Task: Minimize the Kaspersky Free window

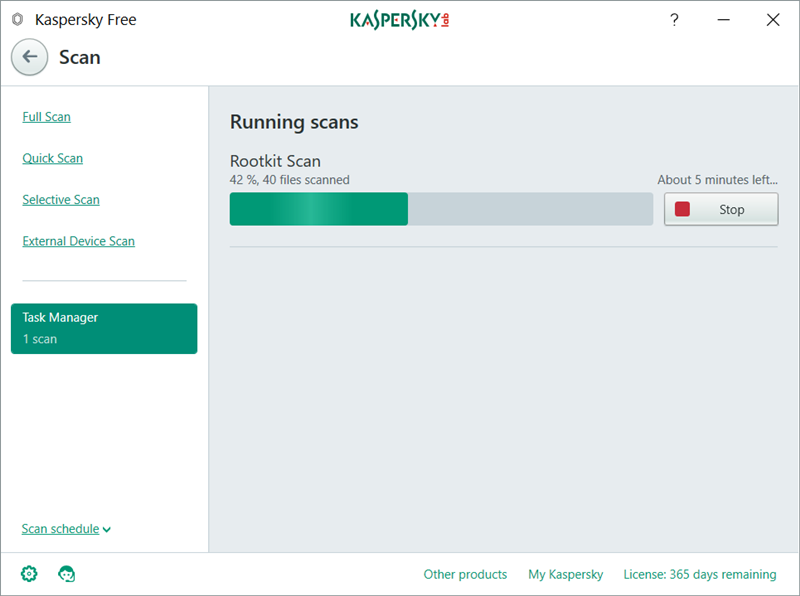Action: (723, 20)
